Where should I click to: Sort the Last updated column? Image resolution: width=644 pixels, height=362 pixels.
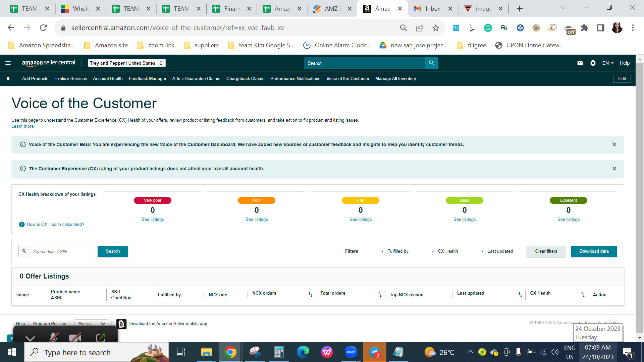pos(520,294)
